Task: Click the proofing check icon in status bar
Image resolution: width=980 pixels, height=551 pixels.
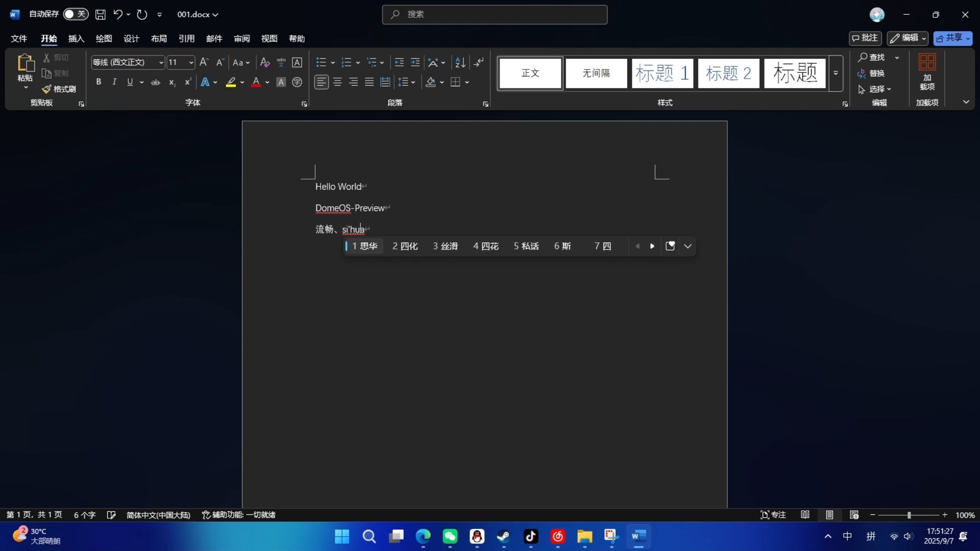Action: click(x=111, y=515)
